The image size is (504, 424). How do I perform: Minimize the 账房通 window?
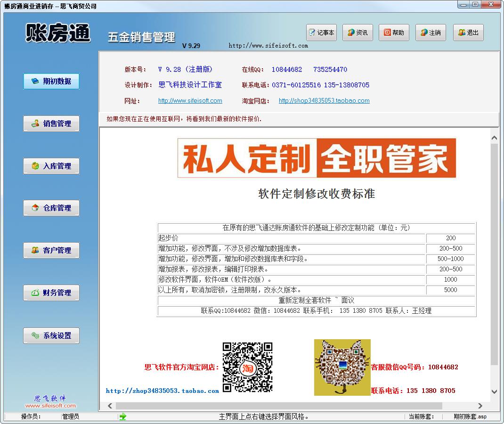point(463,5)
